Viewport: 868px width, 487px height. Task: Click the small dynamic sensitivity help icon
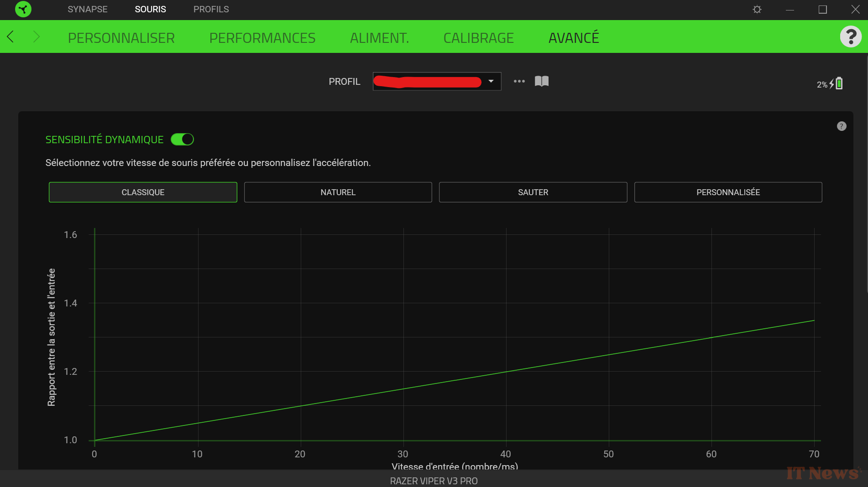click(842, 126)
